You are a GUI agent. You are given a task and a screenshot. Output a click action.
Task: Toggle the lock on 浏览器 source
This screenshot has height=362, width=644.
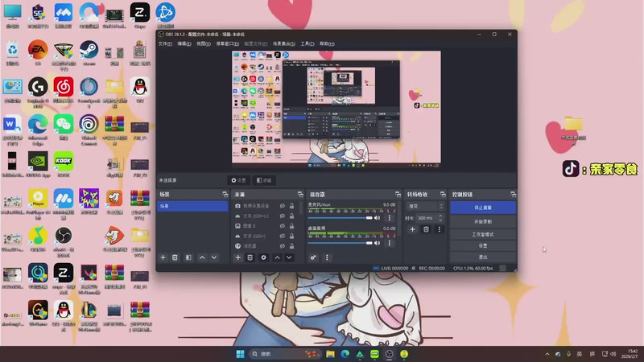coord(291,246)
